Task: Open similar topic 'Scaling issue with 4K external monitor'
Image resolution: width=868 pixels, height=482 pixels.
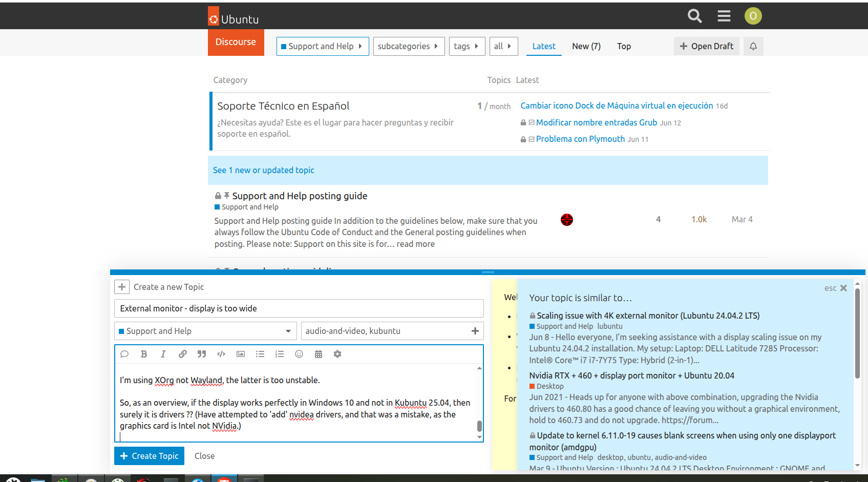Action: coord(648,316)
